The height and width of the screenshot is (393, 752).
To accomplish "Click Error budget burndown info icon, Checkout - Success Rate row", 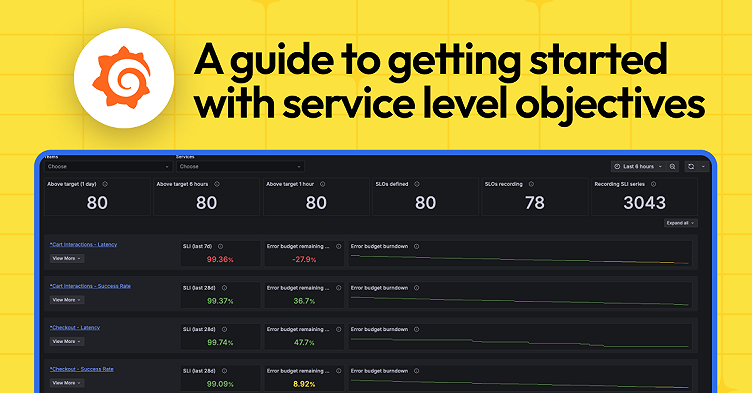I will pyautogui.click(x=416, y=371).
